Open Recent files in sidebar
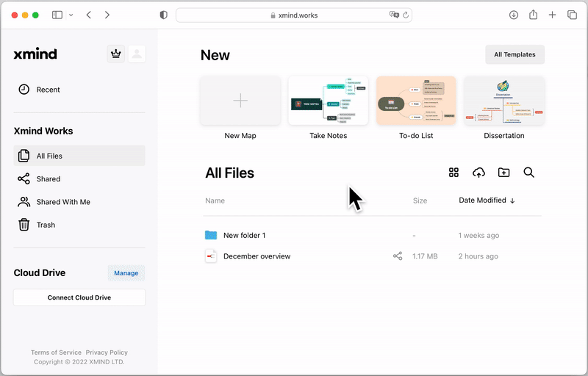The height and width of the screenshot is (376, 588). click(79, 90)
